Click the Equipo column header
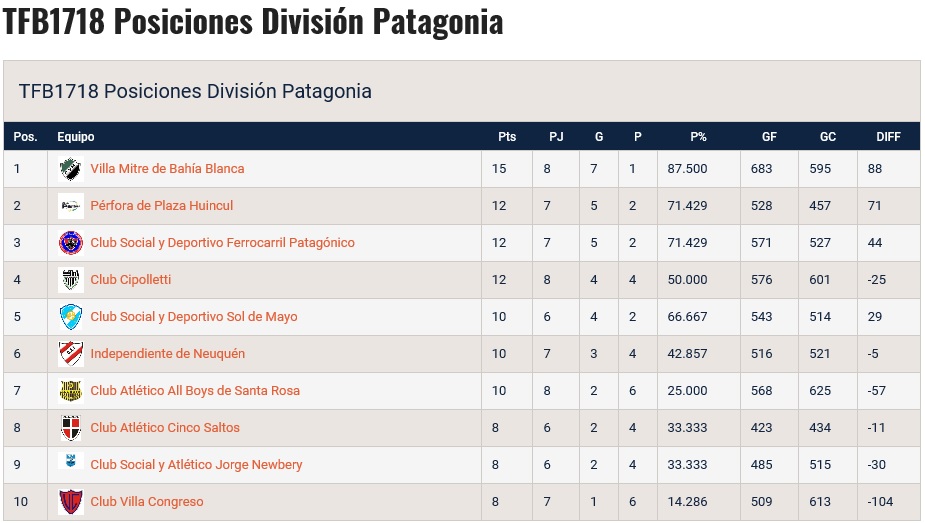 (x=76, y=137)
